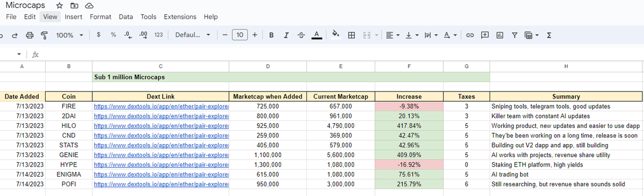Open functions sigma icon
Viewport: 644px width, 196px height.
pos(548,35)
